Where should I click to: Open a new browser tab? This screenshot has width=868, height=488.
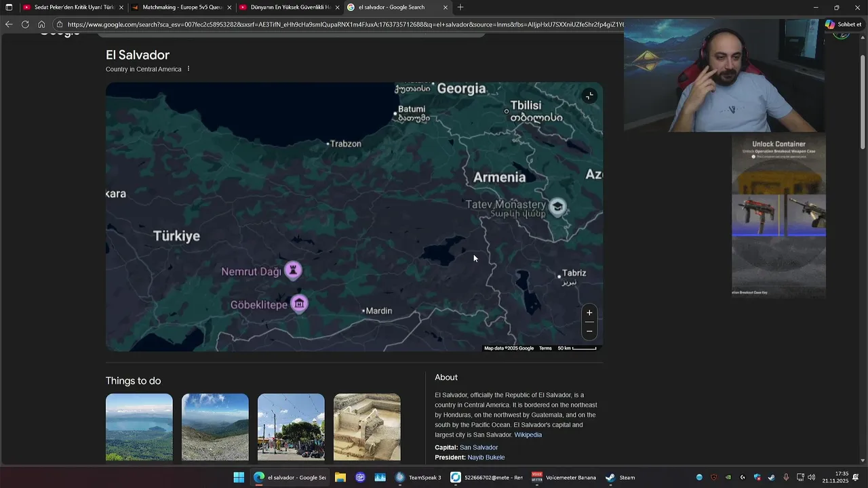point(460,7)
